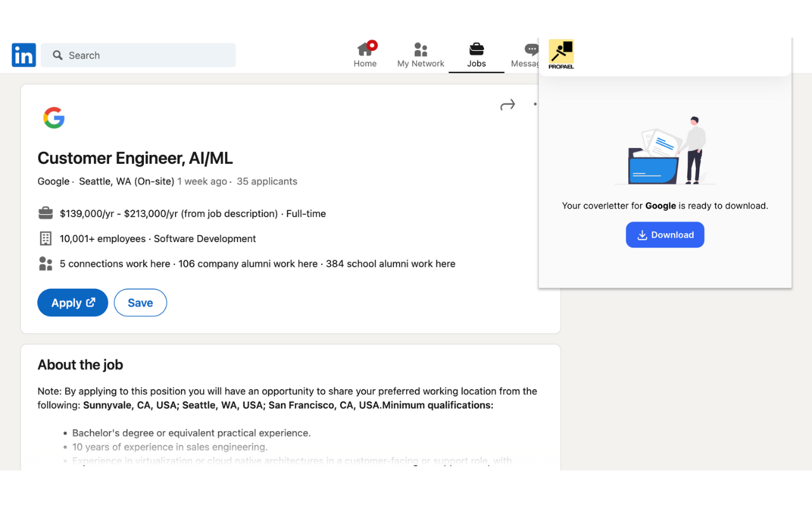This screenshot has width=812, height=508.
Task: Select the Jobs tab
Action: (476, 55)
